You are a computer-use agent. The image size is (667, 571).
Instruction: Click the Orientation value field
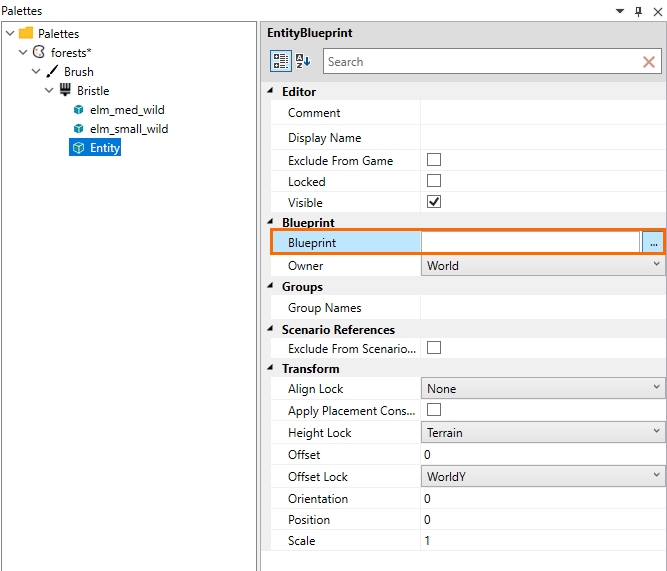click(543, 498)
